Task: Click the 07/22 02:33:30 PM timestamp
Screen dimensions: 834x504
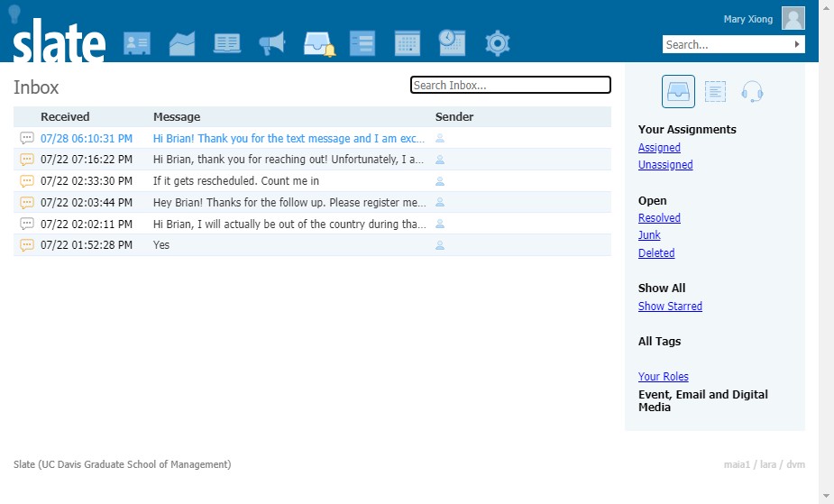Action: coord(87,180)
